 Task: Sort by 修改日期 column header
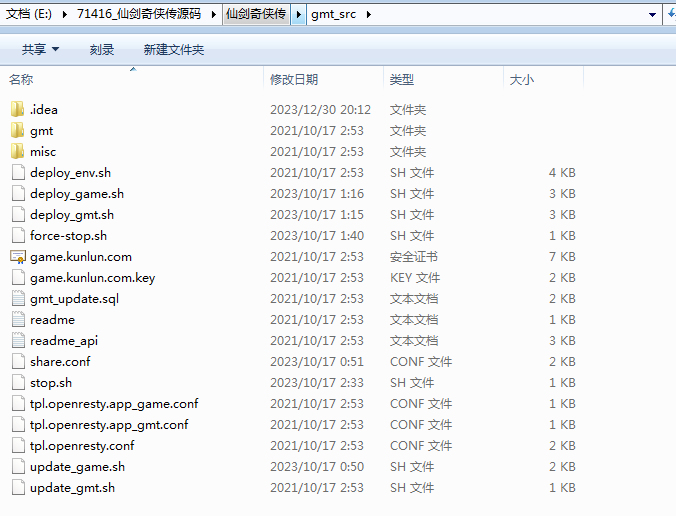click(293, 80)
